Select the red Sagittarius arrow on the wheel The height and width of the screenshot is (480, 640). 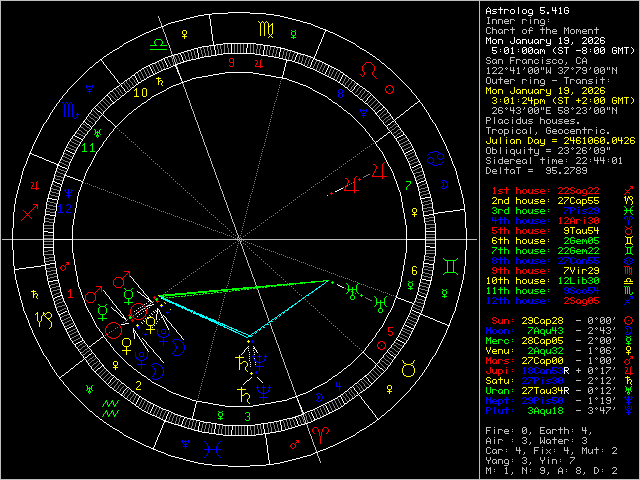pos(29,211)
